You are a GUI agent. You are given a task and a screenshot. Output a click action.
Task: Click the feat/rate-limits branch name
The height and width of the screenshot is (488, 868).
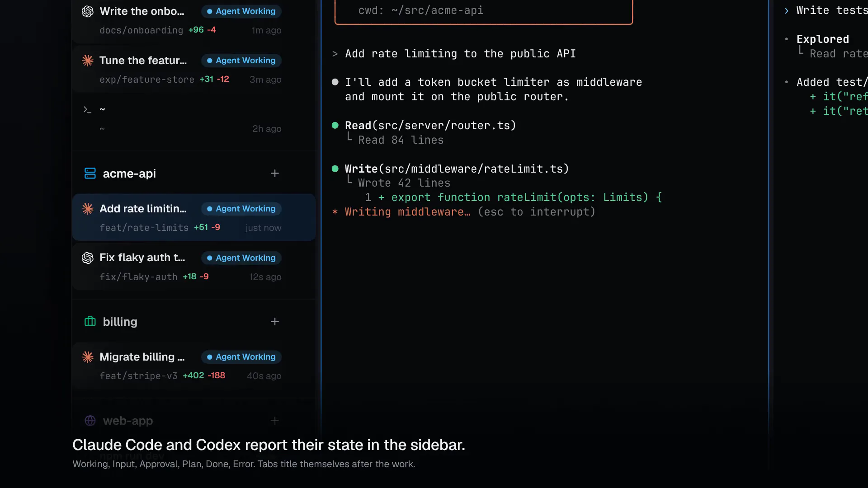coord(144,228)
